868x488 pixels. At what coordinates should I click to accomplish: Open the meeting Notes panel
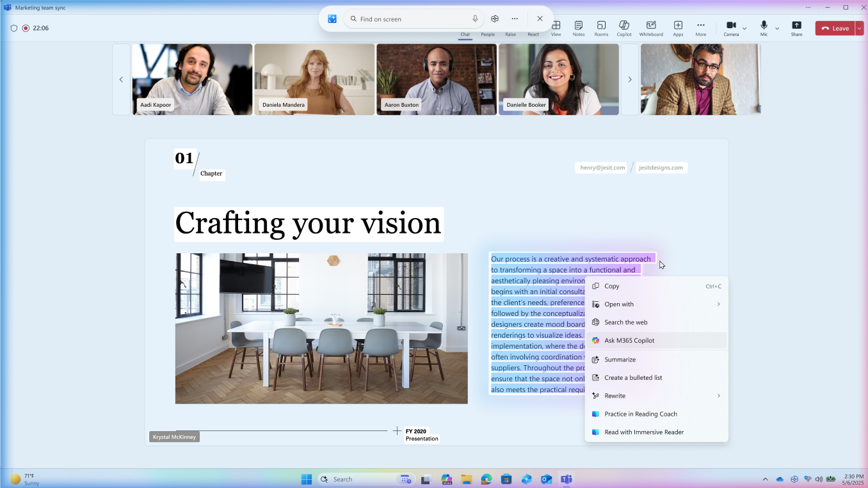pyautogui.click(x=578, y=28)
